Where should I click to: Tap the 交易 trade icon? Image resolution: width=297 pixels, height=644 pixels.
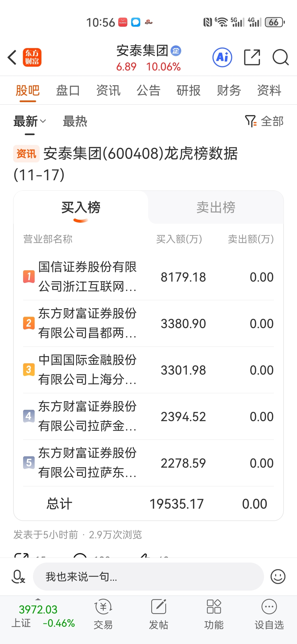pos(103,614)
